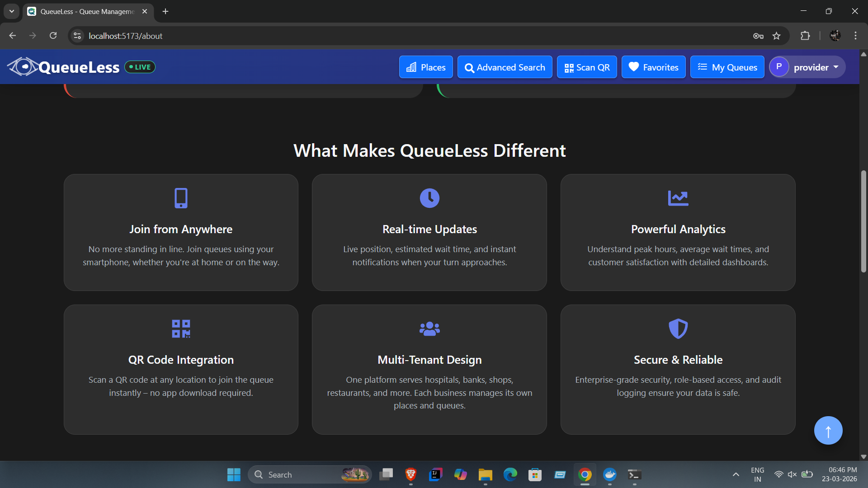The width and height of the screenshot is (868, 488).
Task: Open the Wi-Fi network tray icon
Action: (778, 474)
